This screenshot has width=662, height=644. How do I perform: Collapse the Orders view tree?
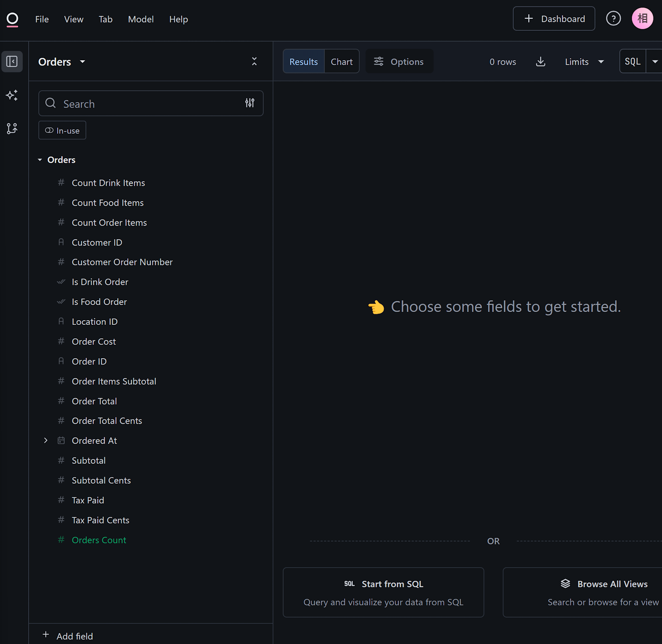coord(40,160)
